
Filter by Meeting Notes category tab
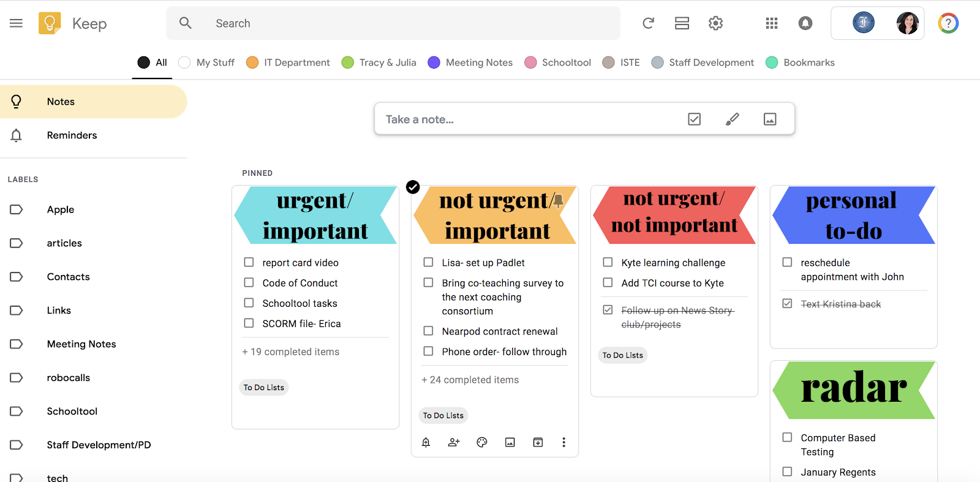[x=470, y=62]
